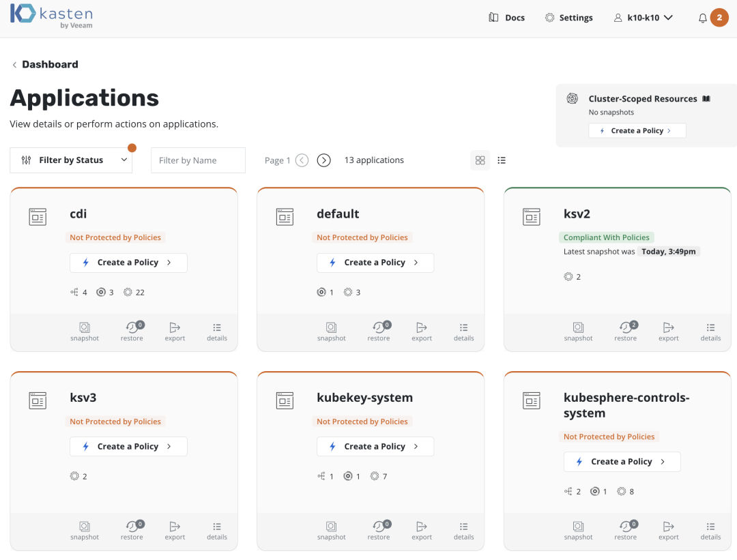The height and width of the screenshot is (560, 737).
Task: Click the Today, 3:49pm snapshot timestamp
Action: coord(668,252)
